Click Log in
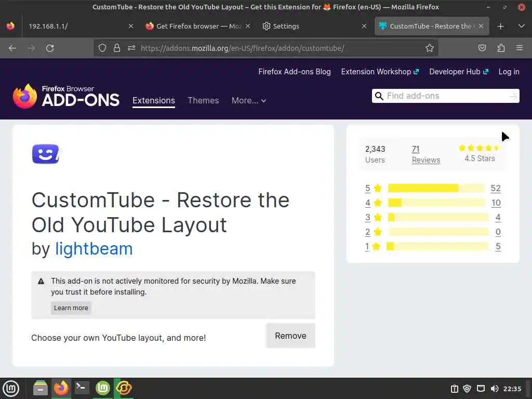 pyautogui.click(x=509, y=72)
